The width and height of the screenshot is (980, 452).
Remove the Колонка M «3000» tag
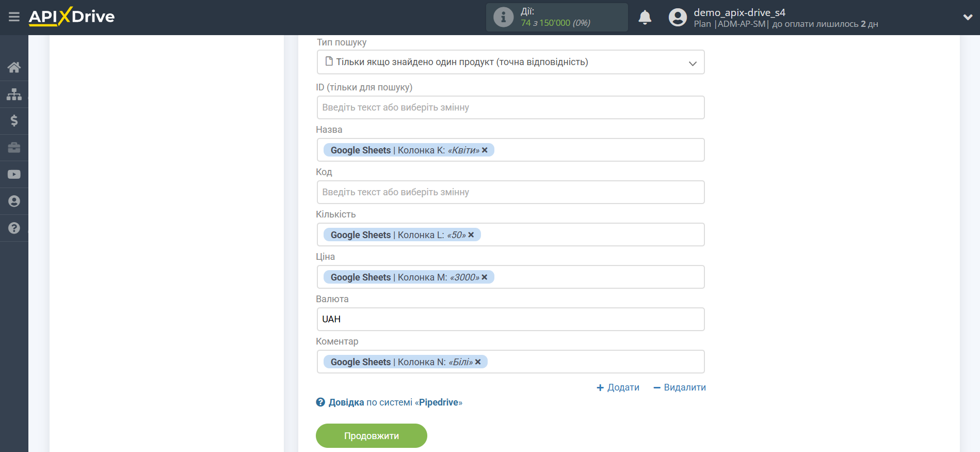pos(485,277)
